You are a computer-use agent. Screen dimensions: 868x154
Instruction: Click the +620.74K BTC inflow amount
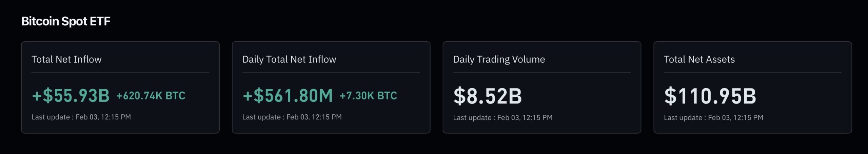coord(151,96)
